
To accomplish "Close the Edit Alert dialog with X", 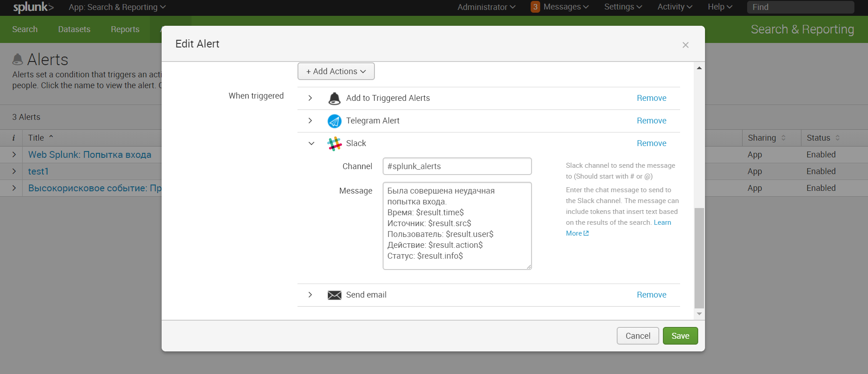I will (x=686, y=45).
